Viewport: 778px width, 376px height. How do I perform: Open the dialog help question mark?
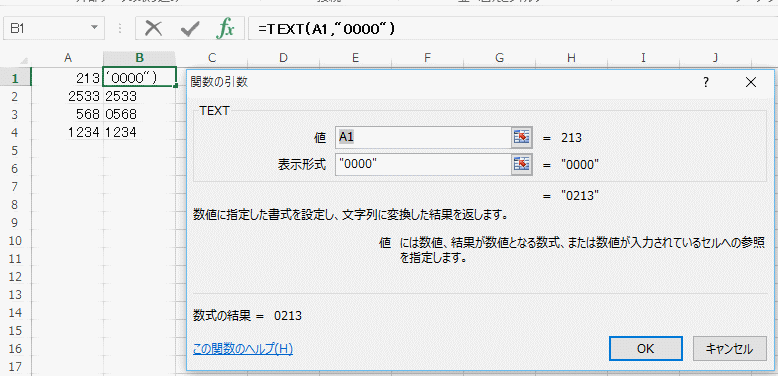[x=706, y=82]
